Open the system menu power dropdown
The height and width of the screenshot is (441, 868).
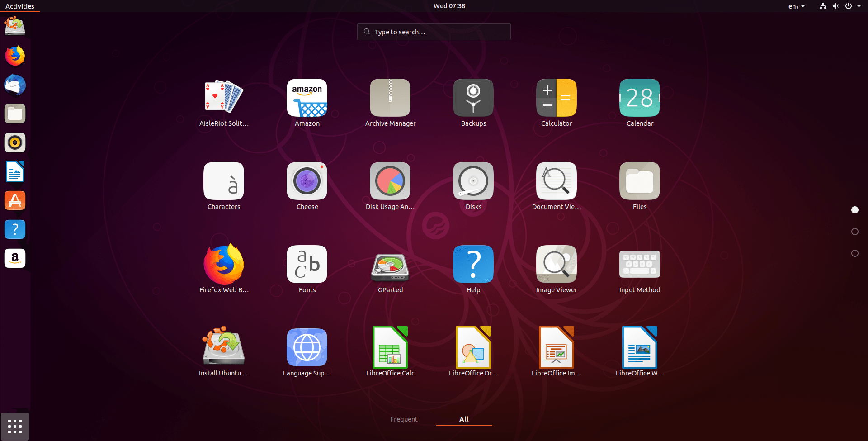[853, 6]
